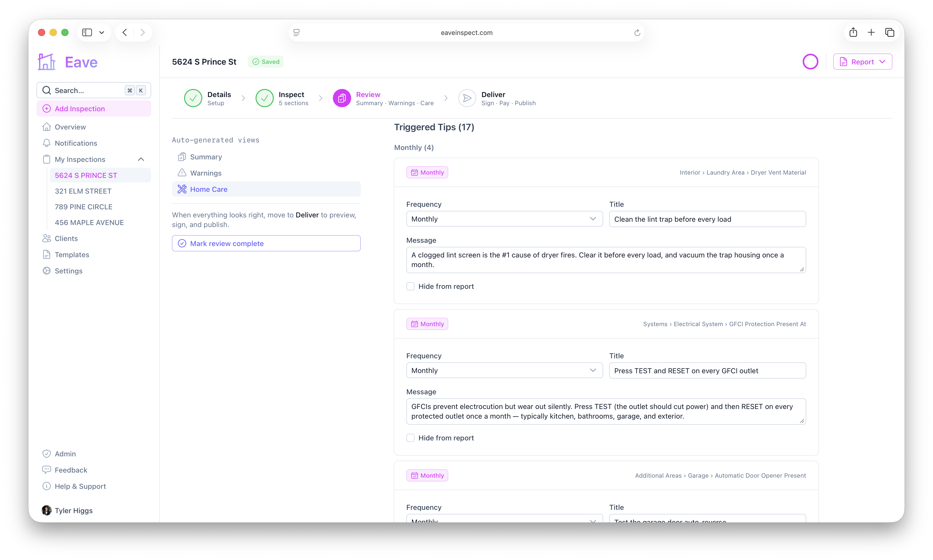Screen dimensions: 933x560
Task: Click the search magnifier icon
Action: coord(46,90)
